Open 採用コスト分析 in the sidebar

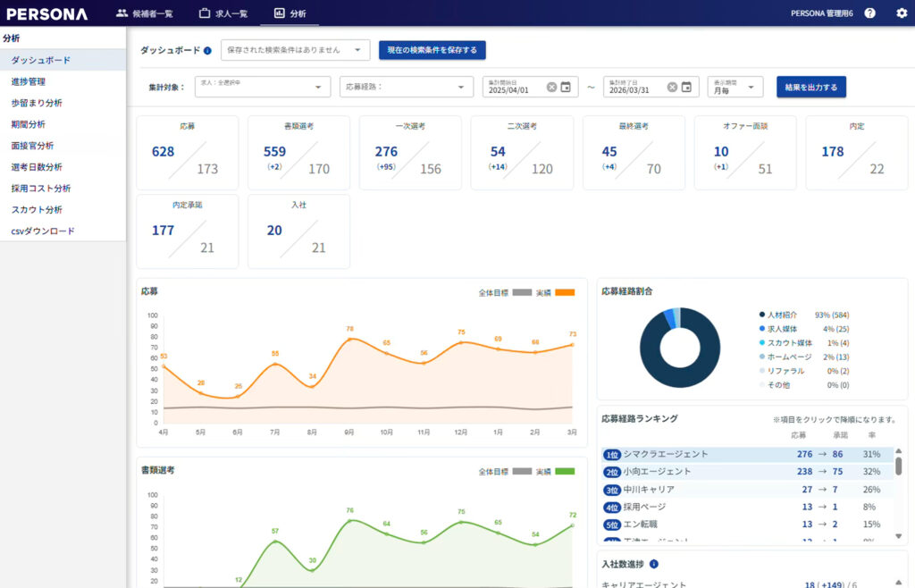(63, 188)
